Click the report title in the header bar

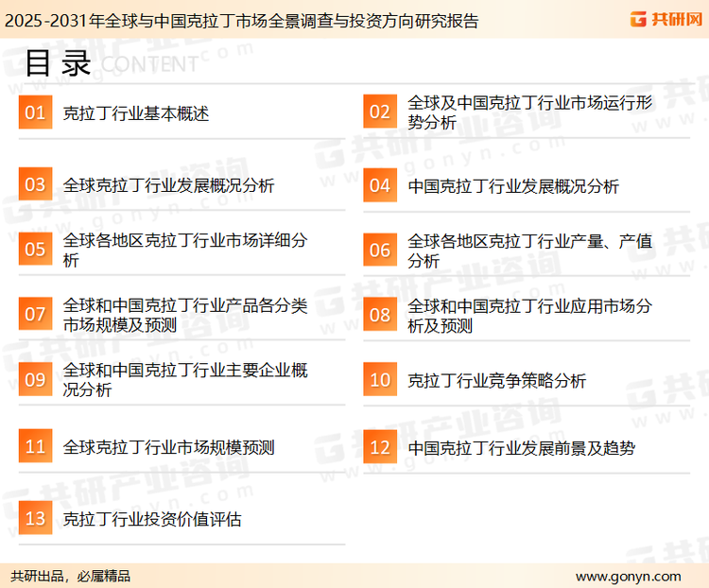pyautogui.click(x=241, y=21)
